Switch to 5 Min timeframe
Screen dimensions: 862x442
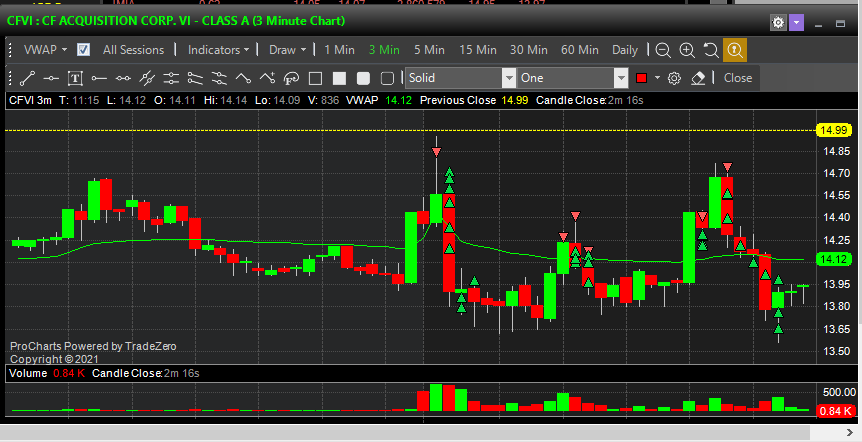(429, 49)
